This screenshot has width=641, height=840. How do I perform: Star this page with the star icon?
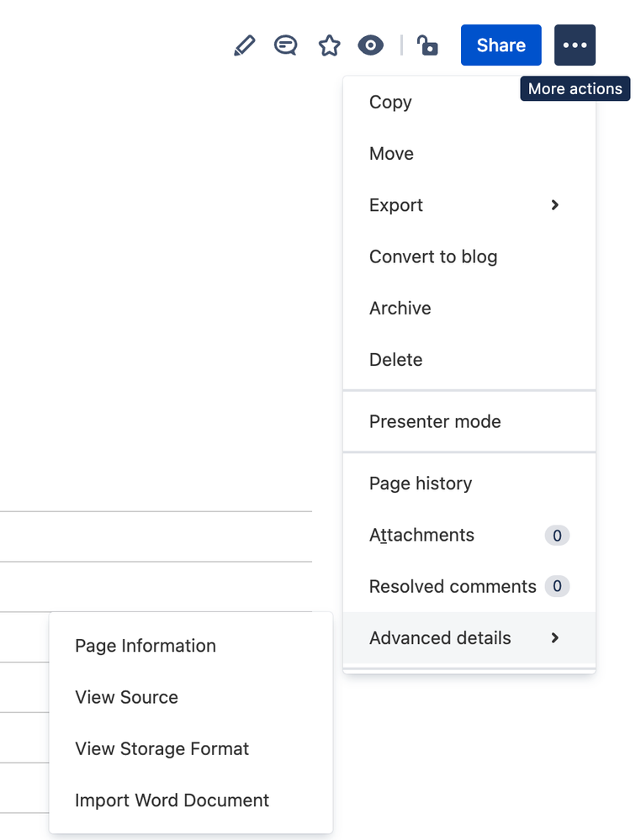click(x=329, y=45)
